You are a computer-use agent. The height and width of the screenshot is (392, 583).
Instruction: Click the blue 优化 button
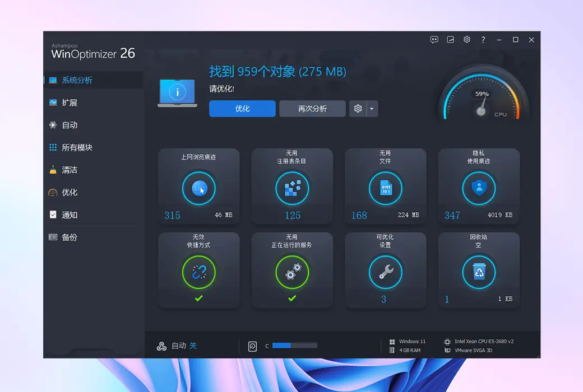point(242,109)
